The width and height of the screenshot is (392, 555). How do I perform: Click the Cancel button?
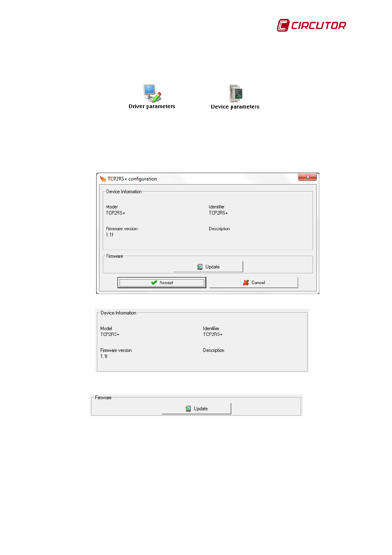point(254,282)
